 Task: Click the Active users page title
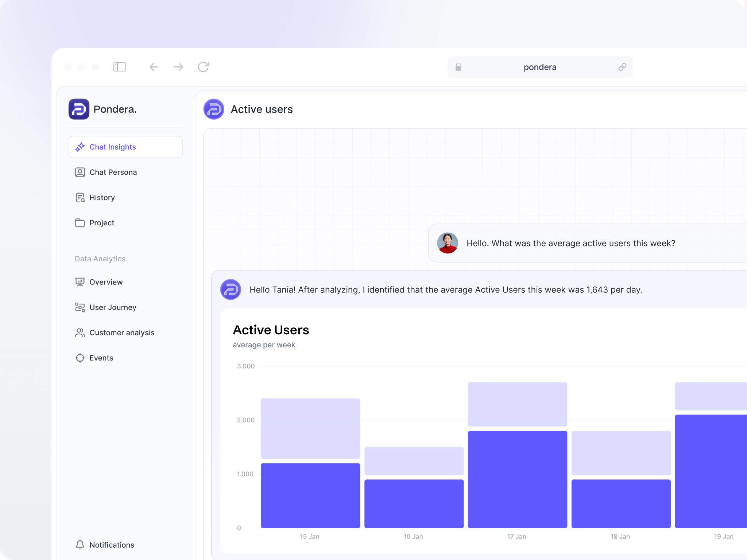pyautogui.click(x=262, y=109)
